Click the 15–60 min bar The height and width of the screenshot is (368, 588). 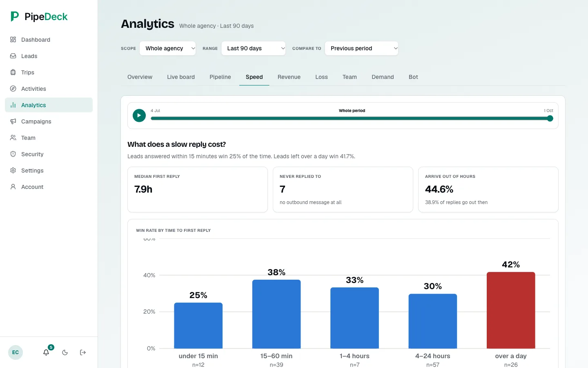pos(276,314)
